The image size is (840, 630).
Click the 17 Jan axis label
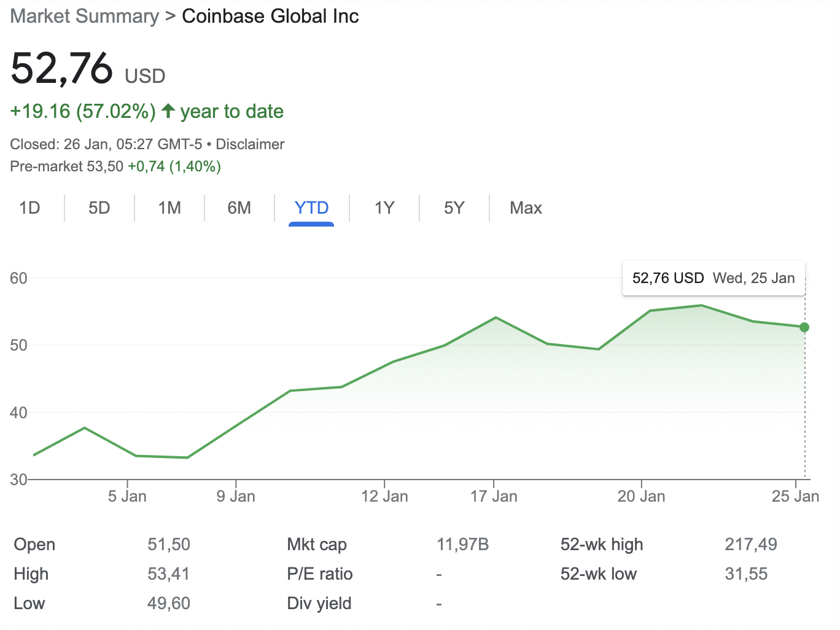494,496
